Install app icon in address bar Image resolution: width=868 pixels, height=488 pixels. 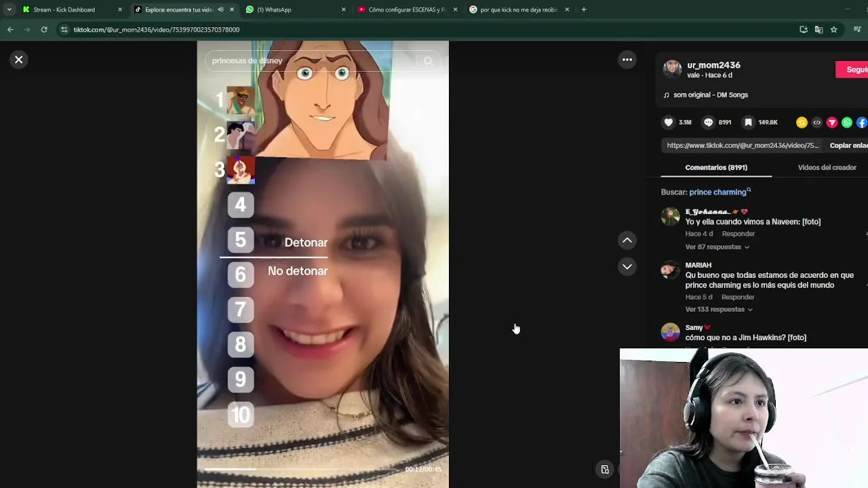(x=804, y=30)
